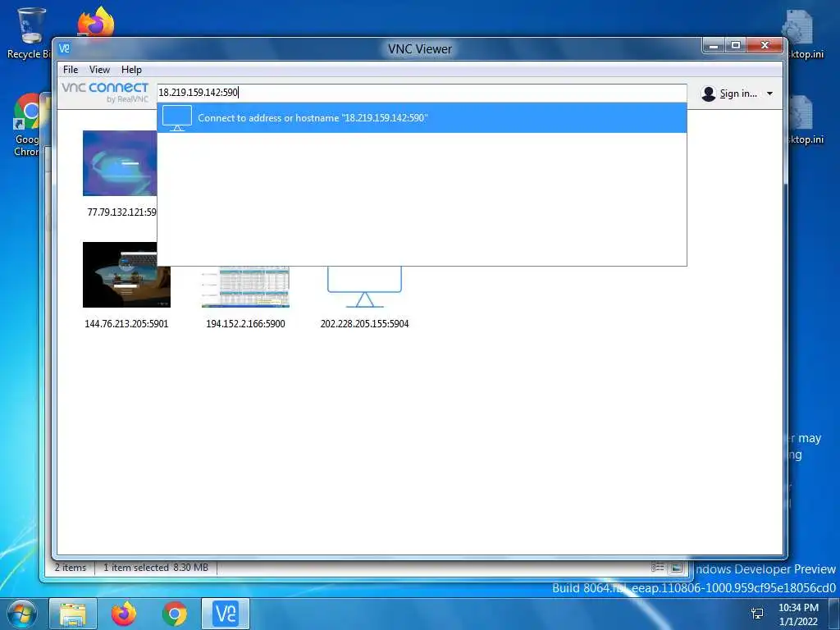Click the 2 items status in Explorer window

(71, 568)
